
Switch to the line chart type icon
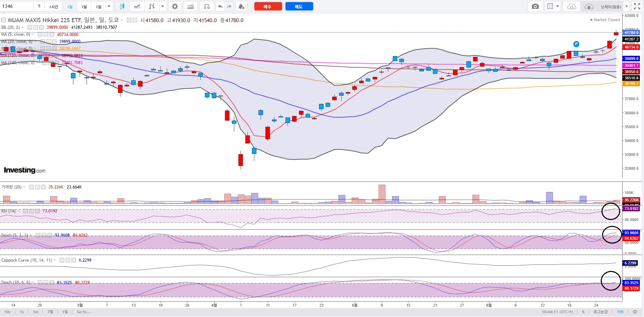click(x=137, y=6)
